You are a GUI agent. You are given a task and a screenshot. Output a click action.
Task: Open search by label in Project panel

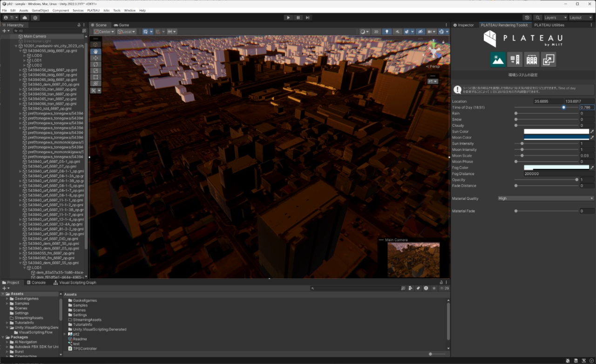(418, 288)
